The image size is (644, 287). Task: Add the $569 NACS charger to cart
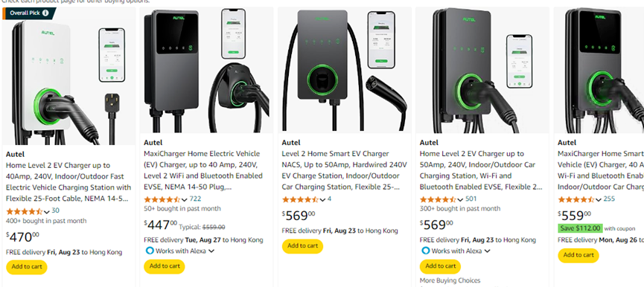click(x=302, y=246)
